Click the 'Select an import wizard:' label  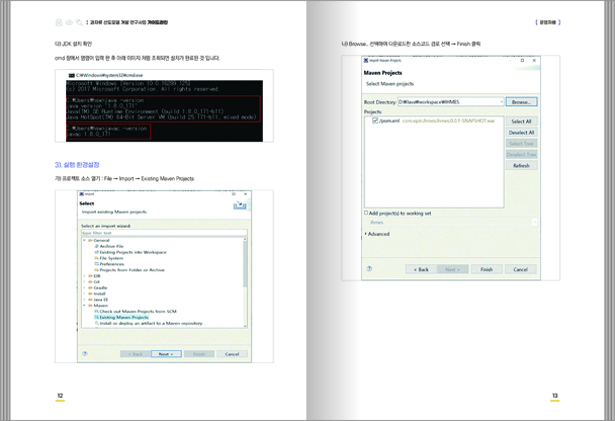[x=106, y=226]
